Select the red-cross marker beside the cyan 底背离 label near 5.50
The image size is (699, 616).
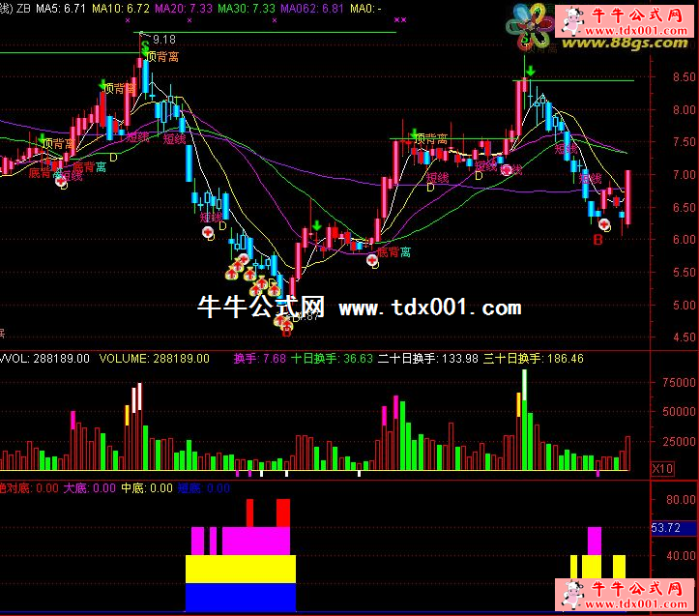click(372, 259)
